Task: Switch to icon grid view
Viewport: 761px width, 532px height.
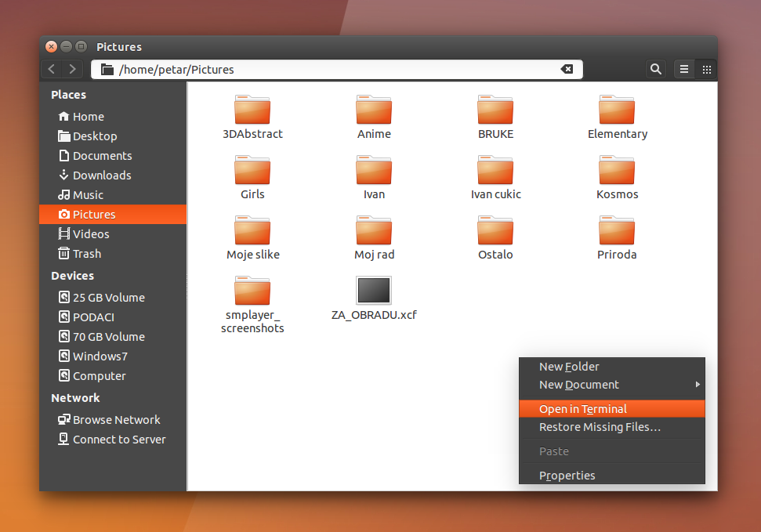Action: pyautogui.click(x=706, y=69)
